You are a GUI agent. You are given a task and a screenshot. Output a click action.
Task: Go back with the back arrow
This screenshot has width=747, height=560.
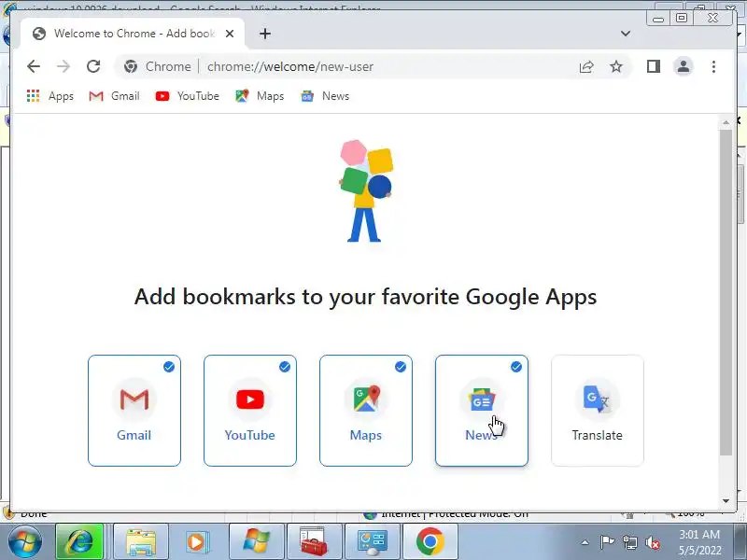34,66
